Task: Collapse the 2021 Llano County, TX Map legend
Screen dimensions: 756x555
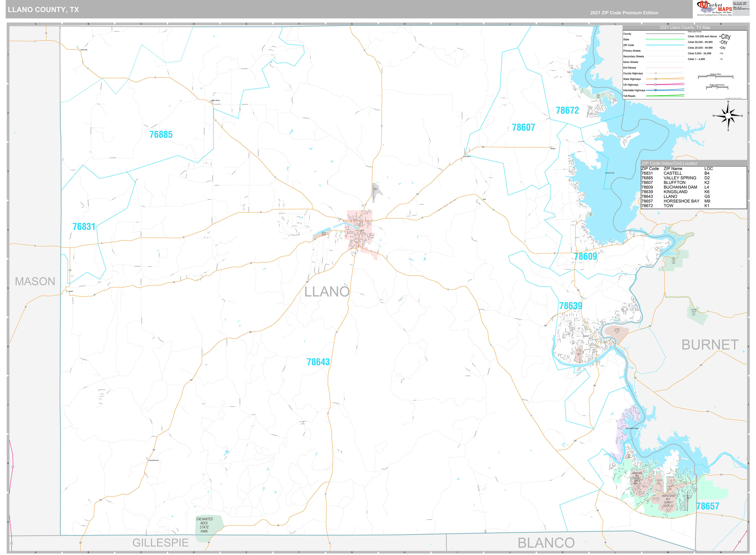Action: (685, 27)
